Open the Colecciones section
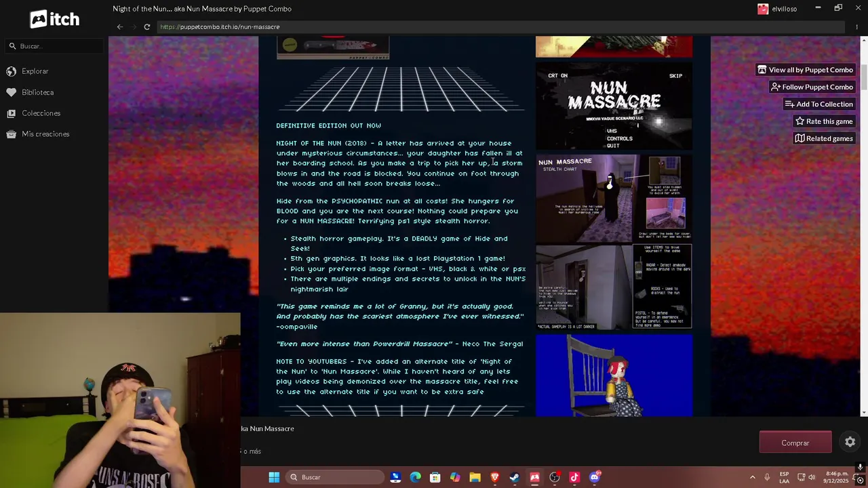This screenshot has height=488, width=868. click(x=41, y=113)
